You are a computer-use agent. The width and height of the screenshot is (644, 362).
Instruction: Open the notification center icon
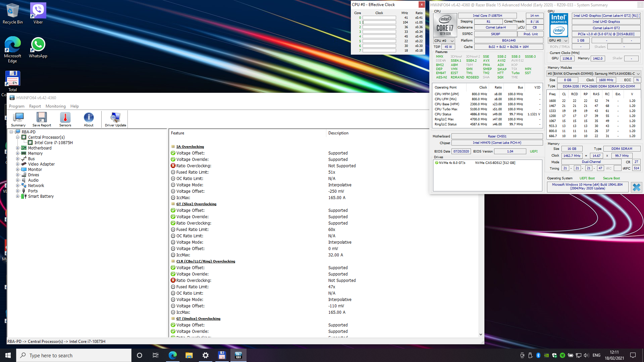(x=633, y=355)
